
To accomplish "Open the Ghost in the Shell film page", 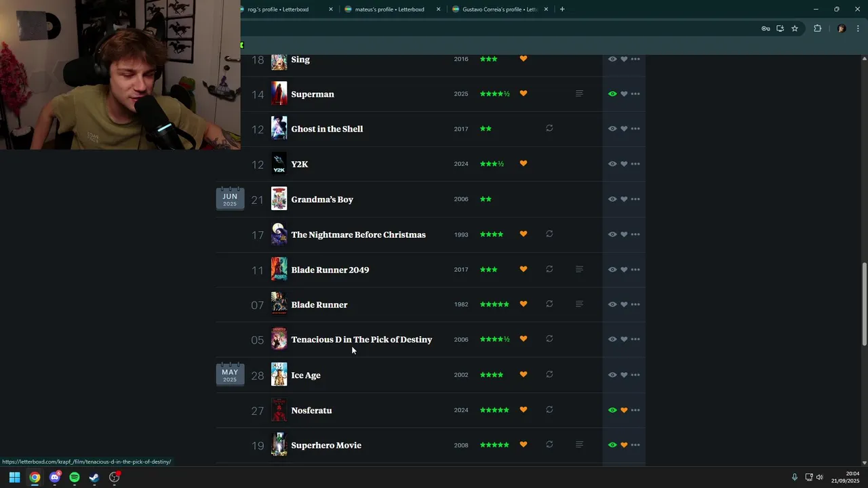I will 327,129.
